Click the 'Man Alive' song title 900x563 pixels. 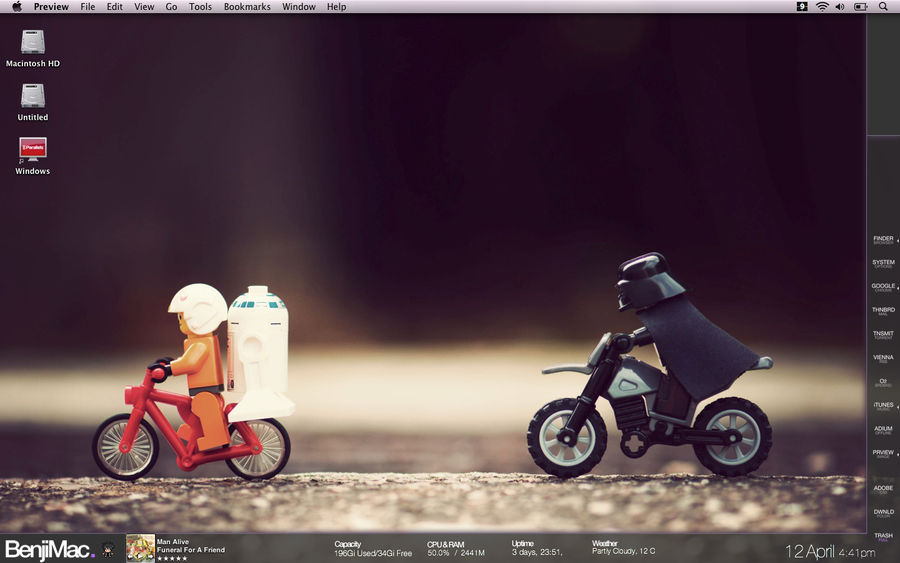[x=173, y=542]
